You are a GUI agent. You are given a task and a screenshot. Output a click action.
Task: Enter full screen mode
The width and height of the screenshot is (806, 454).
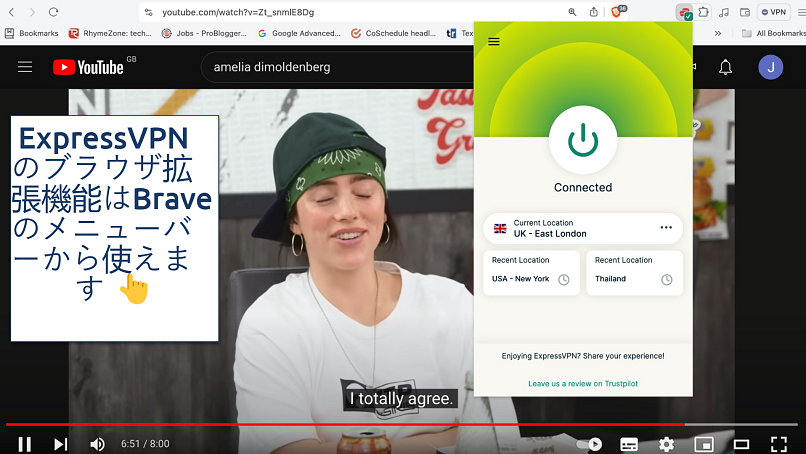point(778,443)
